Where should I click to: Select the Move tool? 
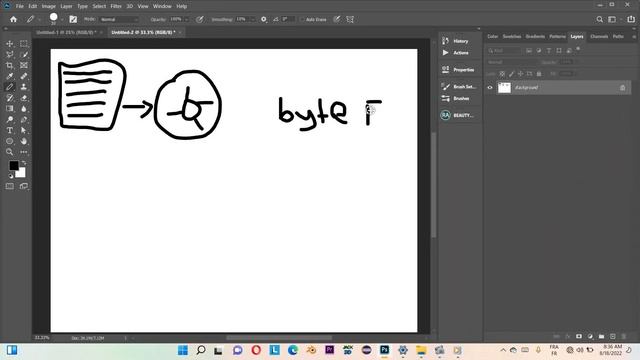(x=9, y=44)
